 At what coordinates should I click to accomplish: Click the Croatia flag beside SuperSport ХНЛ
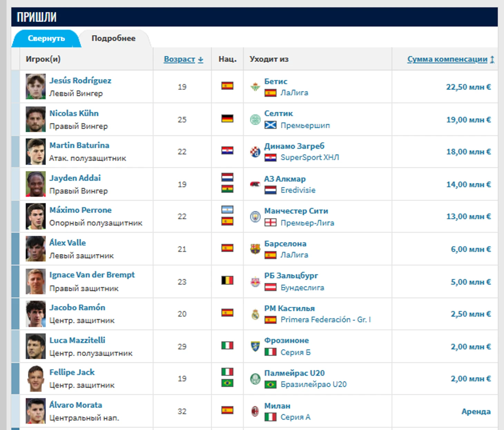coord(271,157)
